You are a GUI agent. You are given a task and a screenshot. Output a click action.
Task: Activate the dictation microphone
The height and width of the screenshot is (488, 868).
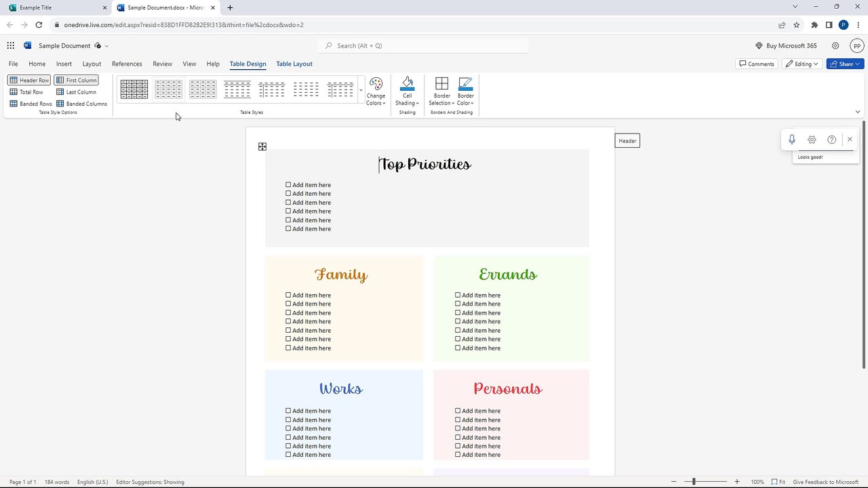tap(791, 140)
